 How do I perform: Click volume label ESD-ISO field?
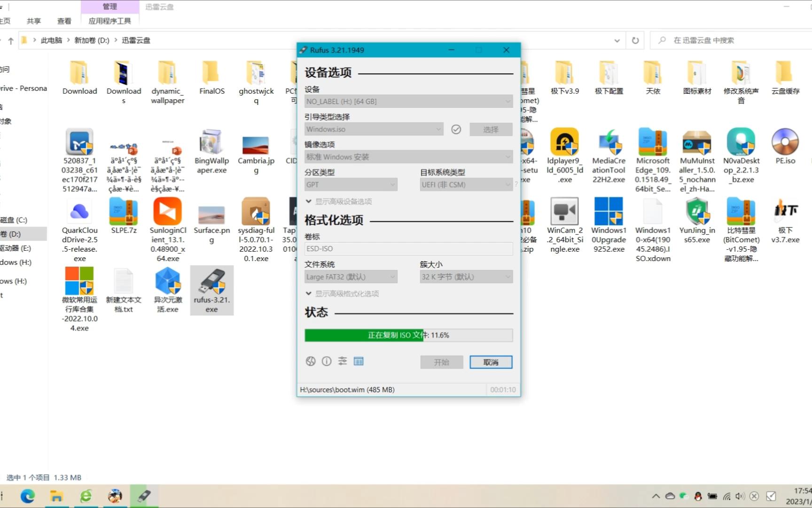pos(408,249)
